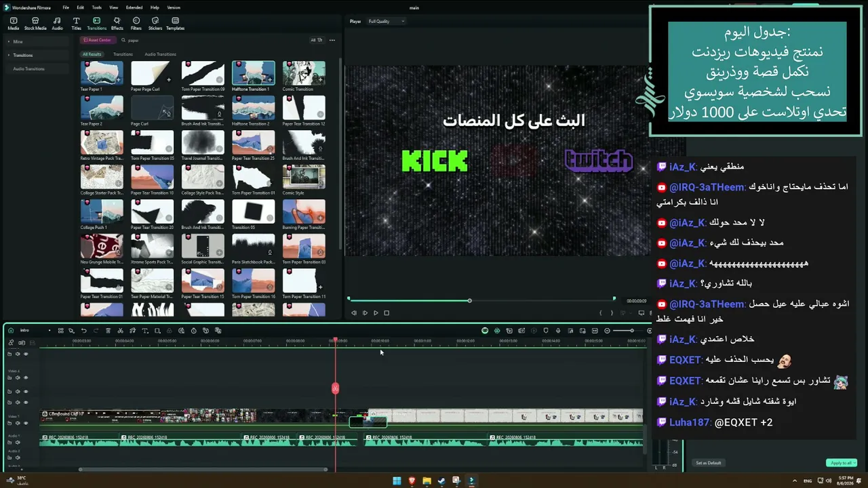This screenshot has height=488, width=868.
Task: Open the Templates panel
Action: click(175, 24)
